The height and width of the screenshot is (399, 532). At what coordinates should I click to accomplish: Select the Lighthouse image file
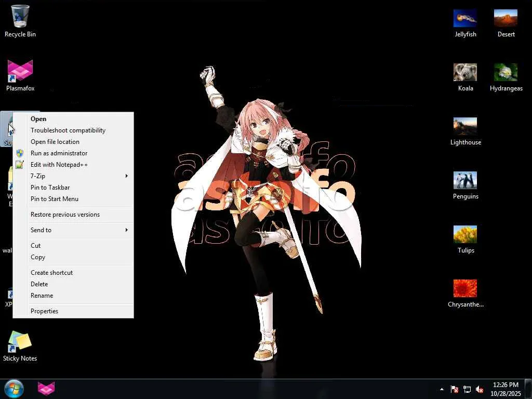(x=465, y=131)
